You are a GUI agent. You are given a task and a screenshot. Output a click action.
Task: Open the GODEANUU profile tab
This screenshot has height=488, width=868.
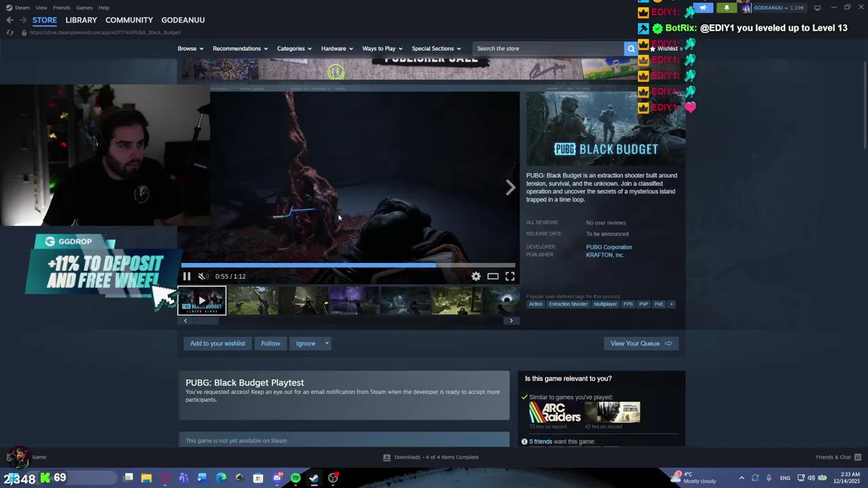click(183, 20)
